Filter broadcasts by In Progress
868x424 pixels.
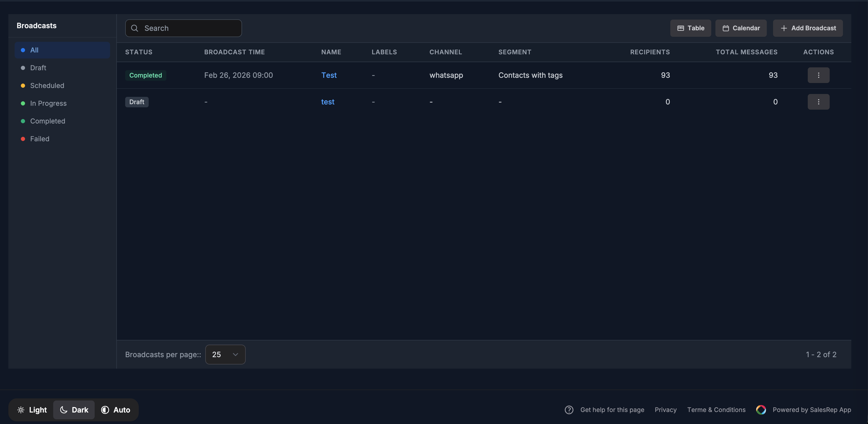point(62,103)
